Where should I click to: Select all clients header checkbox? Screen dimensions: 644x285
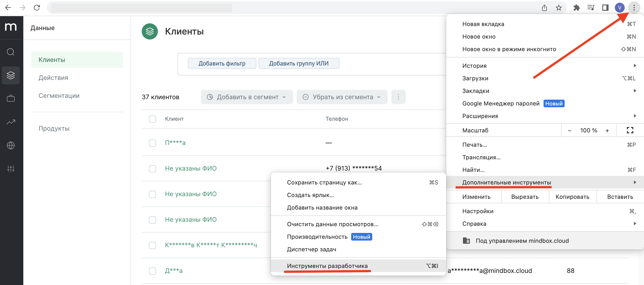click(x=152, y=119)
